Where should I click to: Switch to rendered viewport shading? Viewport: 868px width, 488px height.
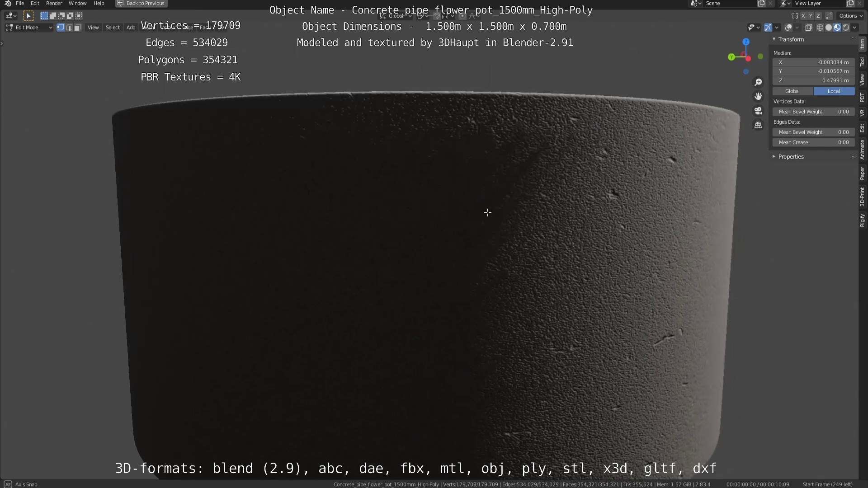846,28
